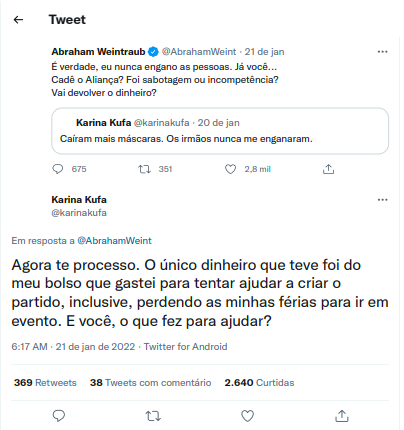Open the quoted Karina Kufa tweet card
The image size is (404, 430).
tap(220, 131)
